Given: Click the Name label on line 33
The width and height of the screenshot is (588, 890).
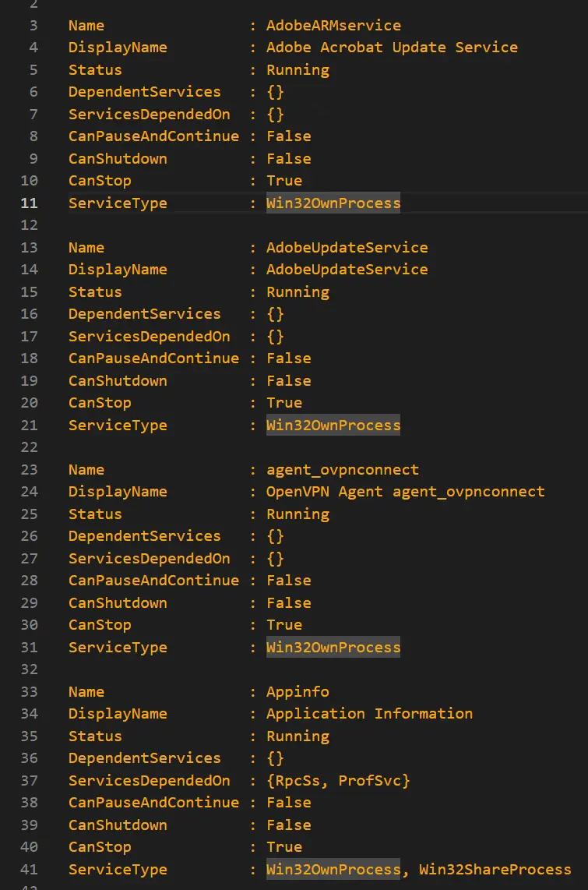Looking at the screenshot, I should 86,692.
